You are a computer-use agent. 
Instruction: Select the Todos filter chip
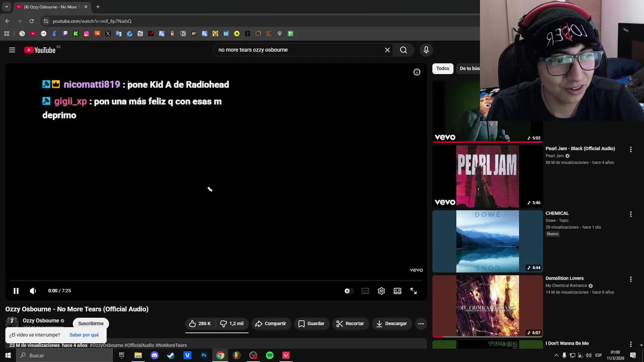443,68
